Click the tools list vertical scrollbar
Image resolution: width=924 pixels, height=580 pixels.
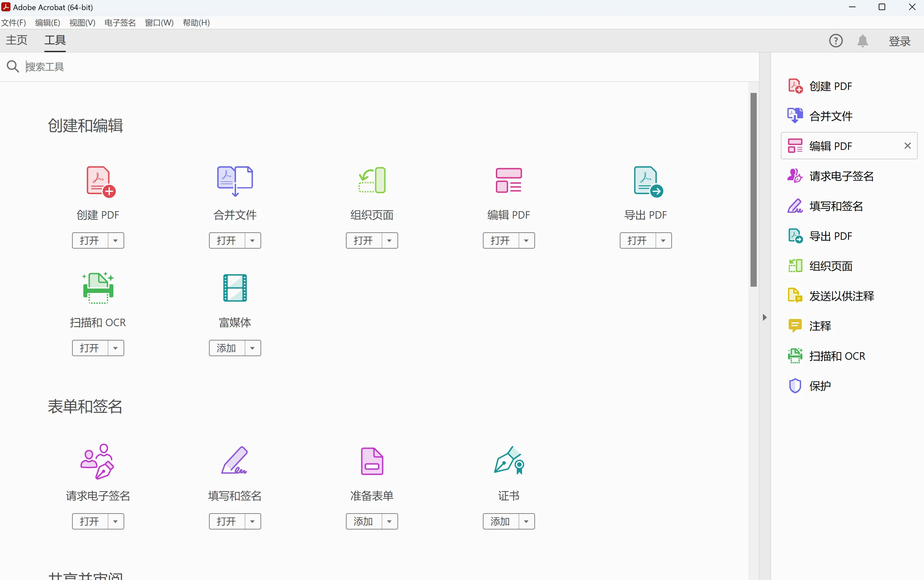[x=753, y=190]
